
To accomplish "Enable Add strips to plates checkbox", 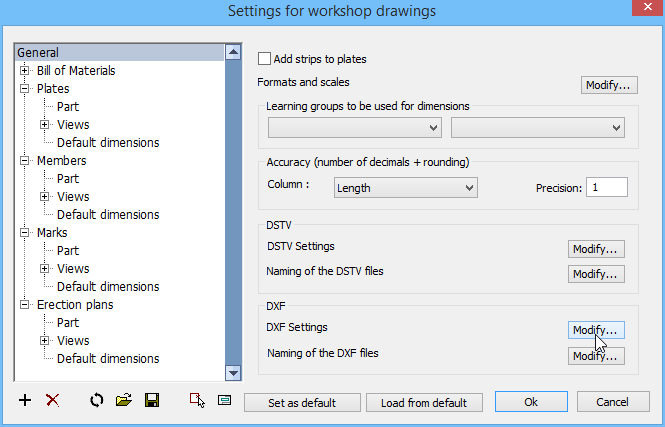I will (x=264, y=59).
